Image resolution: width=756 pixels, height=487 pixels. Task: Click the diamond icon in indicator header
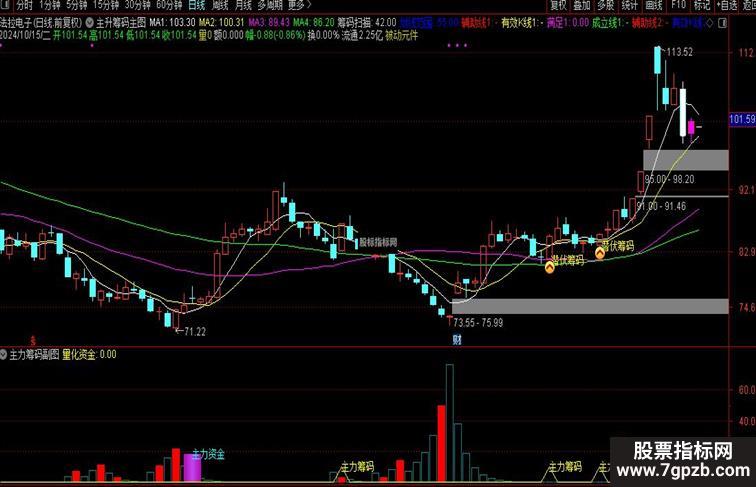tap(709, 23)
